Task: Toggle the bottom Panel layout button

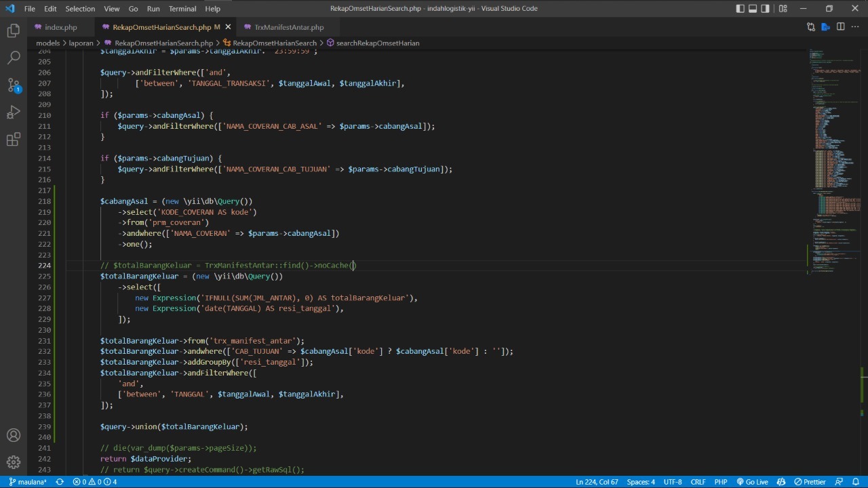Action: (x=753, y=9)
